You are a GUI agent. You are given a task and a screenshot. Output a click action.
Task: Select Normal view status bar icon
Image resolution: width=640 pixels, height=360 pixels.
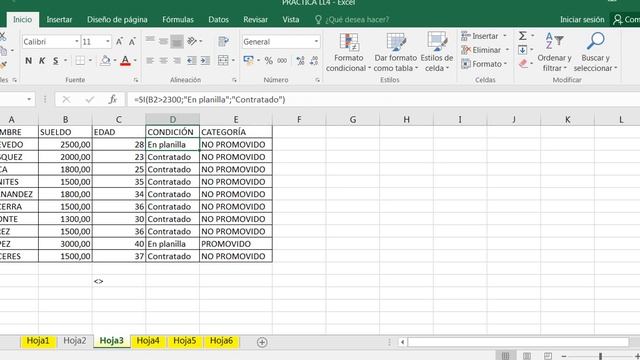(505, 356)
